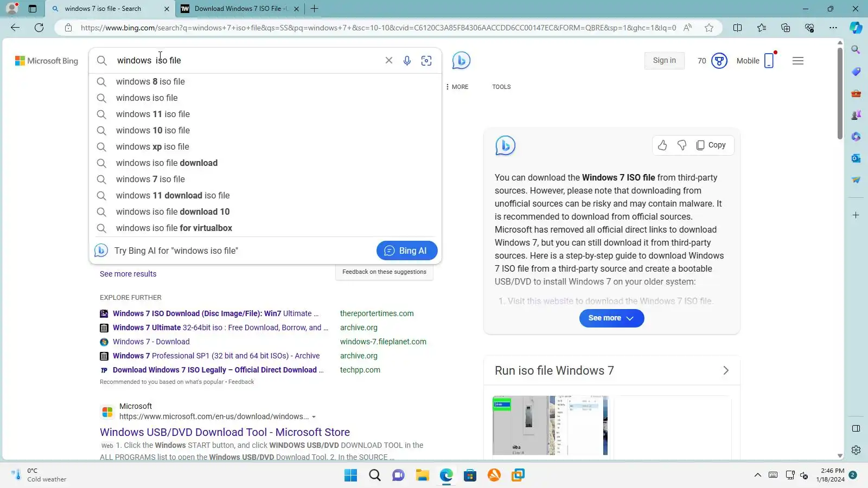Open the weather widget on taskbar
868x488 pixels.
39,475
